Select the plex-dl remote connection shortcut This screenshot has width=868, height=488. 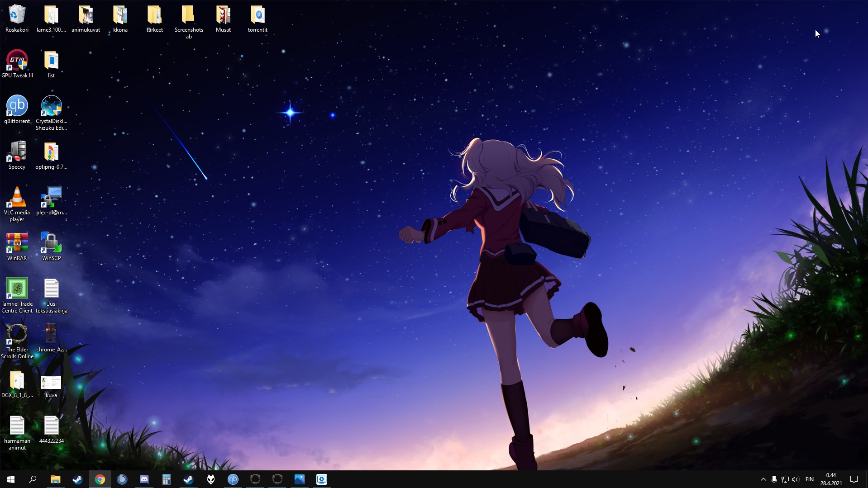pyautogui.click(x=51, y=201)
